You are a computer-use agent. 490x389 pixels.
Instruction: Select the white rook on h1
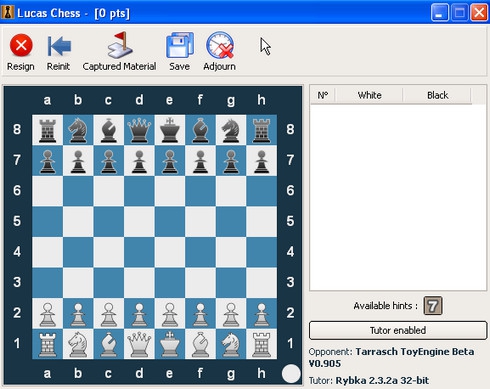point(262,344)
